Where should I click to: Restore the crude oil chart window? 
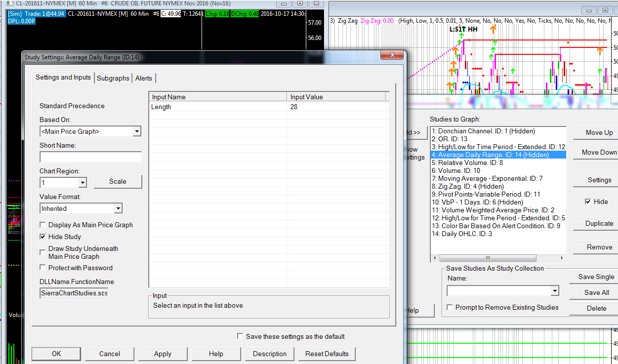(x=300, y=3)
